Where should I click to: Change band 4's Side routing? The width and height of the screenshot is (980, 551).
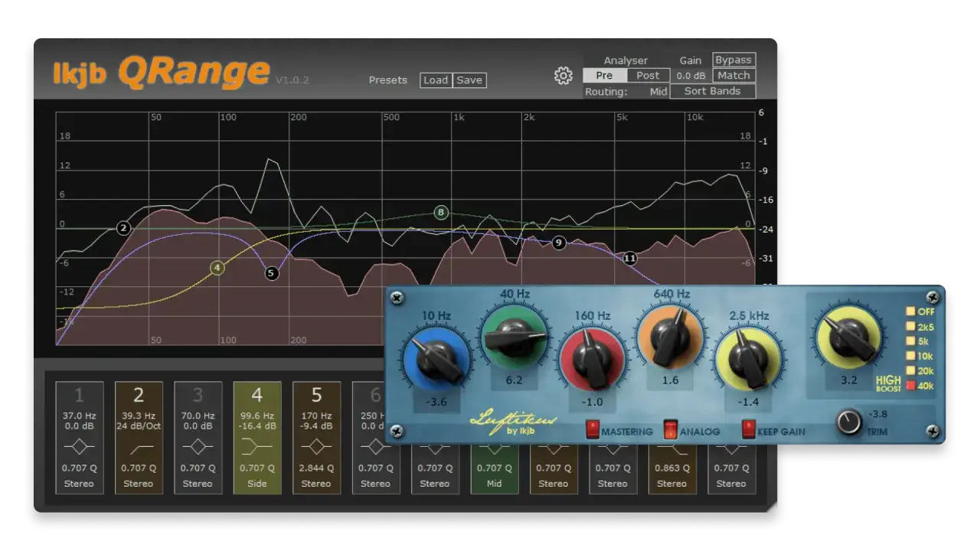pyautogui.click(x=257, y=484)
